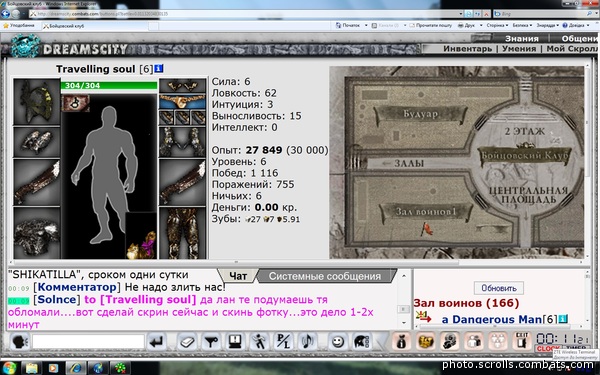The height and width of the screenshot is (375, 600).
Task: Click the treasure chest icon
Action: (425, 341)
